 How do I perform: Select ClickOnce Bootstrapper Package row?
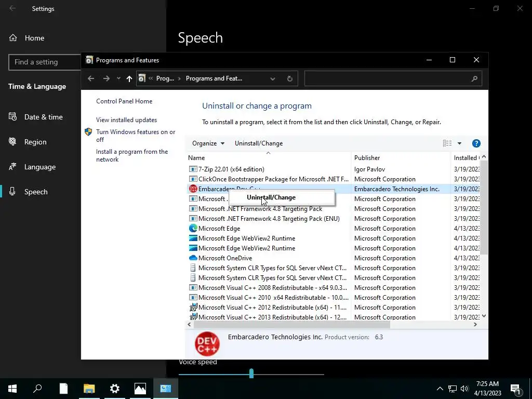click(x=332, y=179)
